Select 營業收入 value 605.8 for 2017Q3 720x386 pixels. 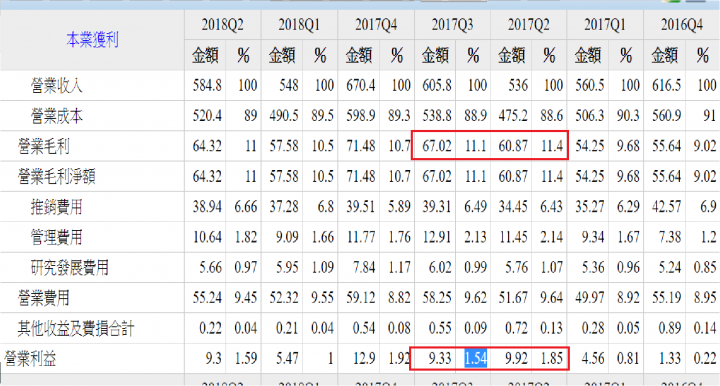point(437,85)
